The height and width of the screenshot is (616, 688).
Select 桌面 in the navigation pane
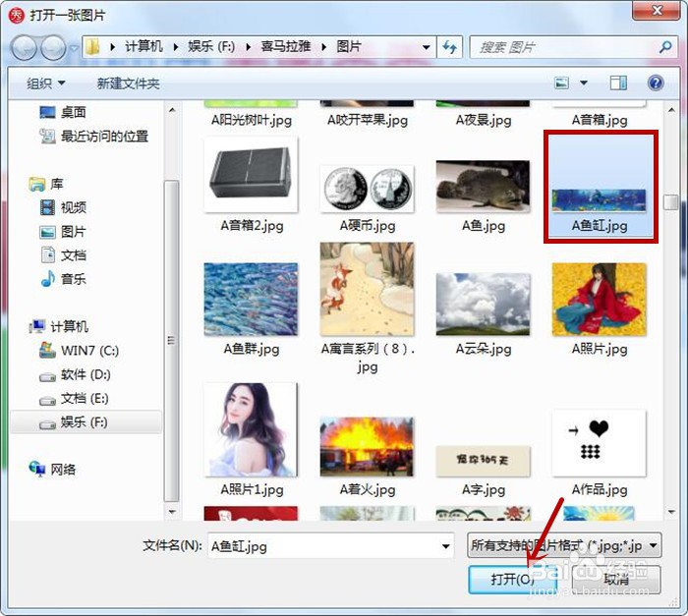point(63,112)
